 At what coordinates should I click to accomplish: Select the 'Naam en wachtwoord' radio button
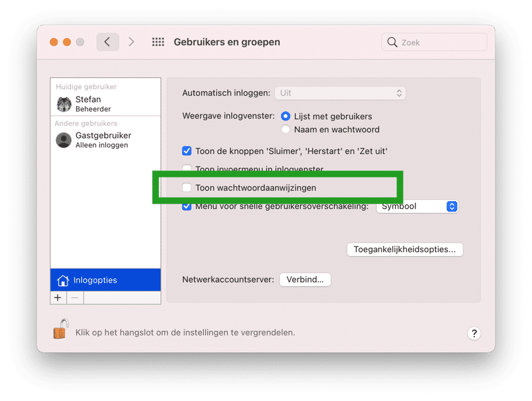click(x=286, y=129)
